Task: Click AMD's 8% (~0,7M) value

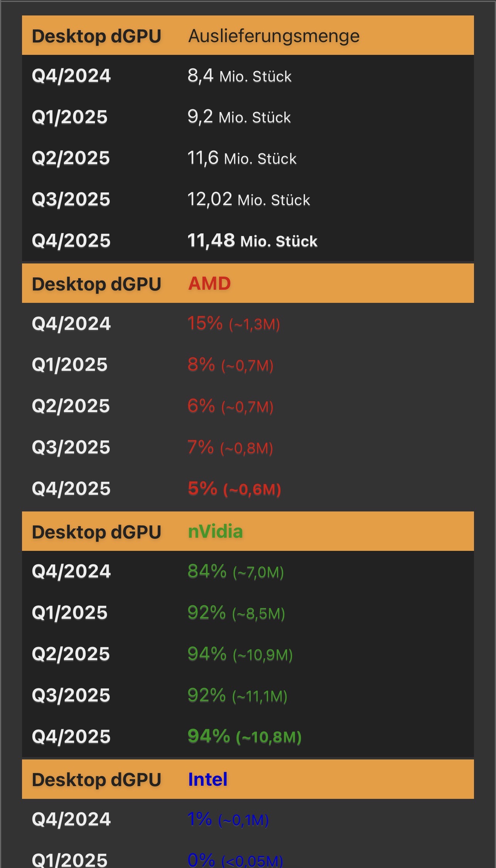Action: 231,365
